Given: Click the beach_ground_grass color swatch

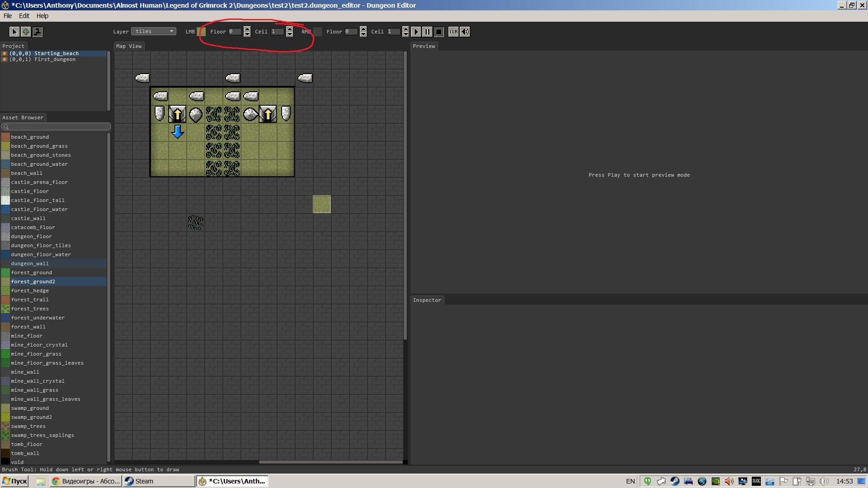Looking at the screenshot, I should click(x=5, y=146).
